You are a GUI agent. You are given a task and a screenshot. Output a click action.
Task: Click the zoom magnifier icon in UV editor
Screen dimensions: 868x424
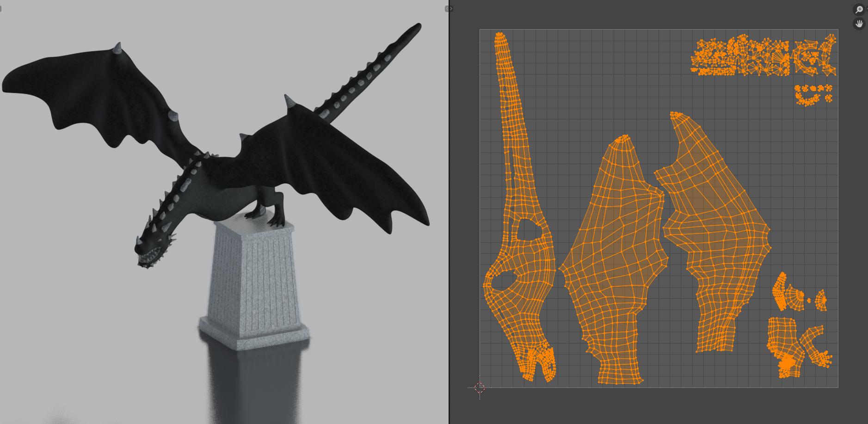tap(859, 10)
